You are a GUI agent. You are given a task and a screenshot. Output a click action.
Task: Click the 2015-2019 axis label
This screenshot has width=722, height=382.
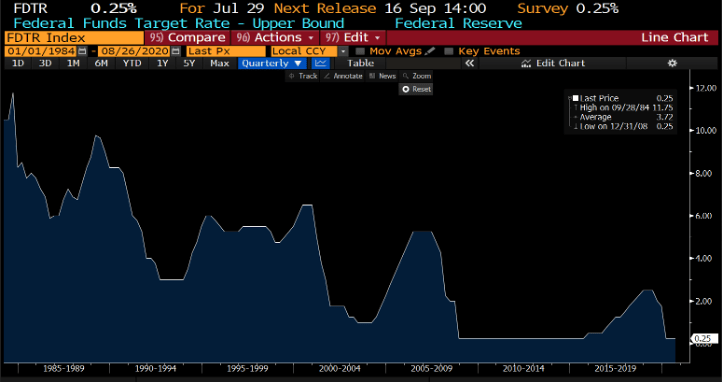615,369
